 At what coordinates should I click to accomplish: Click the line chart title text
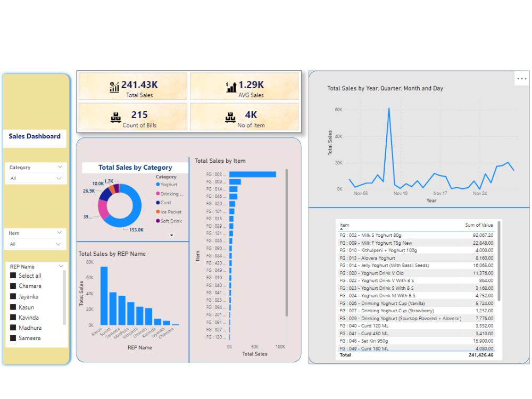tap(385, 88)
